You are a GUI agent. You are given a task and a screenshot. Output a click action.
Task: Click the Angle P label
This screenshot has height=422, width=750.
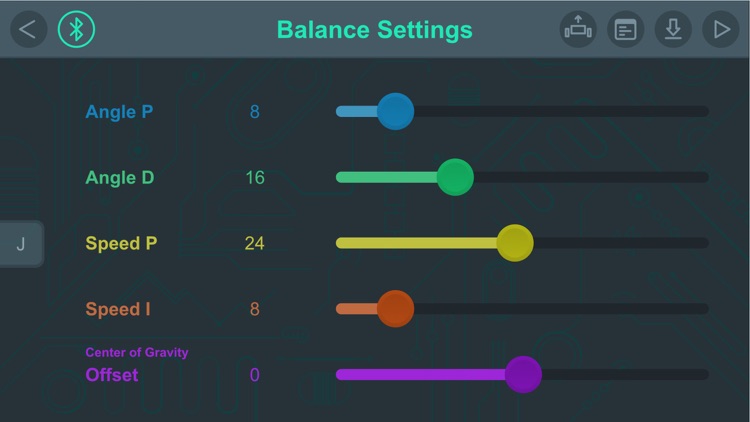coord(119,112)
